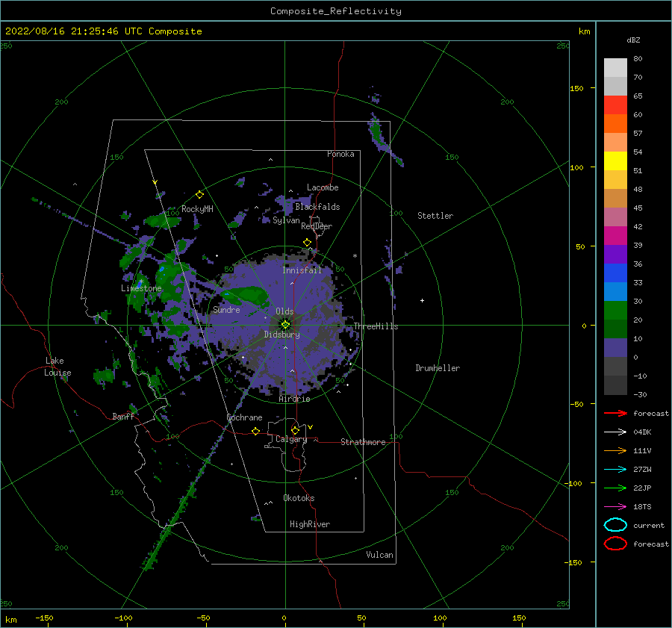The image size is (672, 628).
Task: Click the ThreeHills city label
Action: point(376,326)
